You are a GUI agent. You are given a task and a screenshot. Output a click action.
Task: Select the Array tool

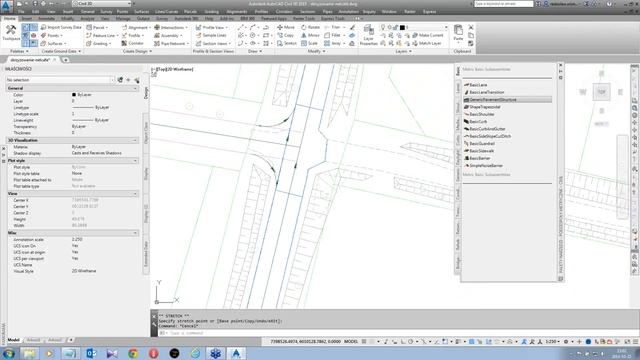click(x=333, y=43)
